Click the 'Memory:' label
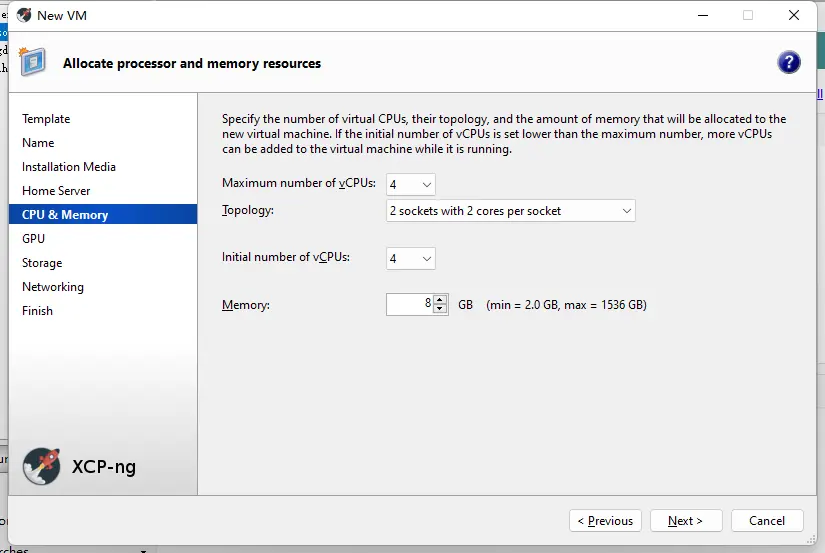The width and height of the screenshot is (825, 553). pyautogui.click(x=246, y=305)
